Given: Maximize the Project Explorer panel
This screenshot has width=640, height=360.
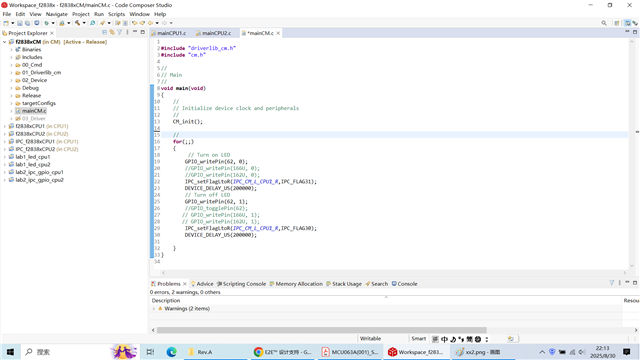Looking at the screenshot, I should (x=142, y=32).
